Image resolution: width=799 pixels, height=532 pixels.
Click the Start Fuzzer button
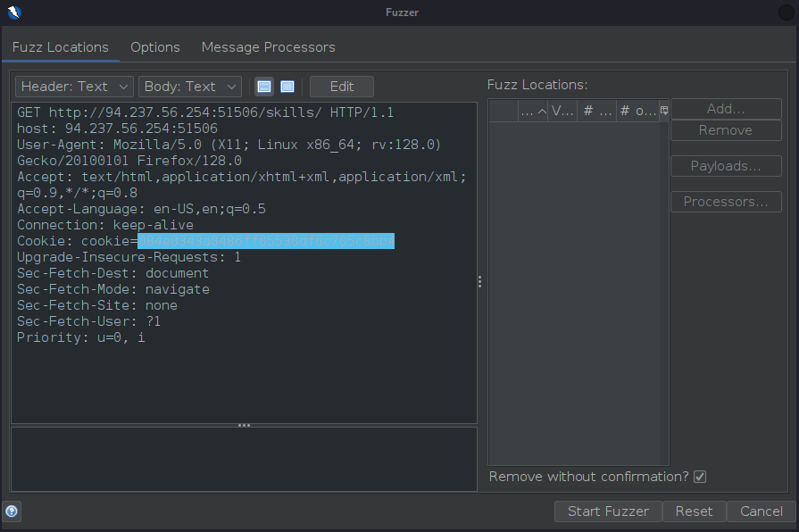click(x=608, y=511)
